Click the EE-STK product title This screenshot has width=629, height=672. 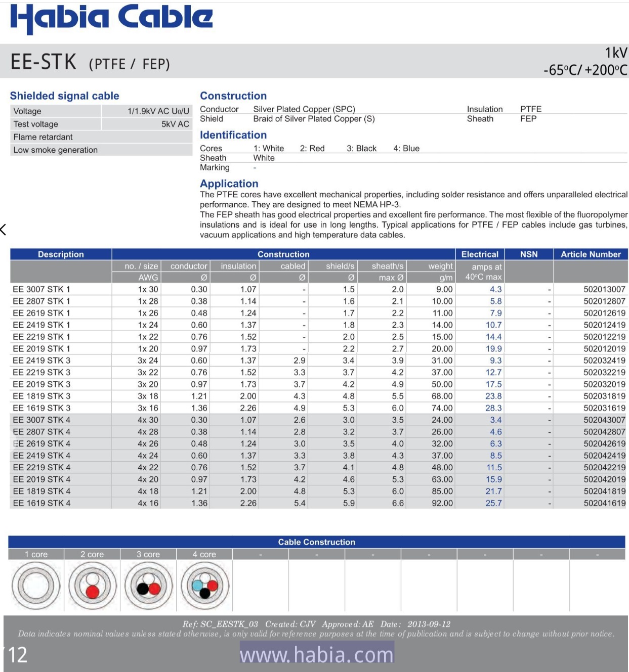tap(44, 62)
